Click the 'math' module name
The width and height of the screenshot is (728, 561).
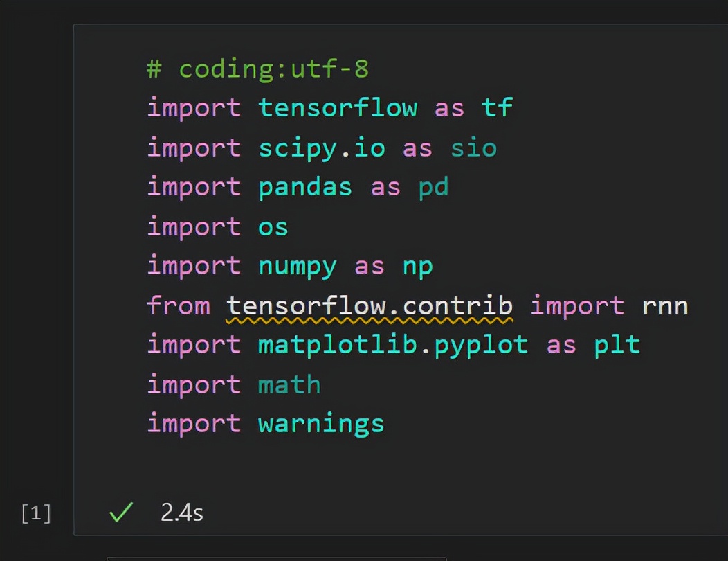[289, 384]
